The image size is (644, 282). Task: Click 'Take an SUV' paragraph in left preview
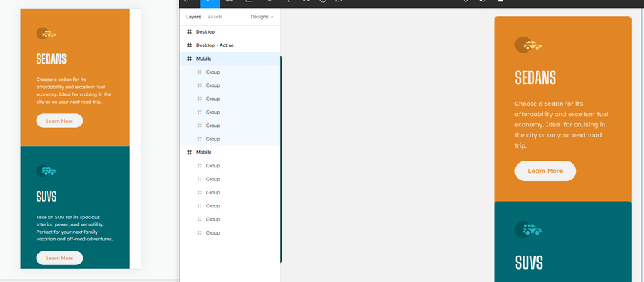[75, 228]
